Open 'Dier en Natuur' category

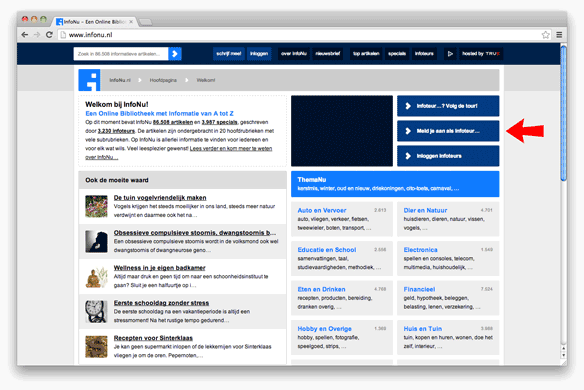pos(425,210)
